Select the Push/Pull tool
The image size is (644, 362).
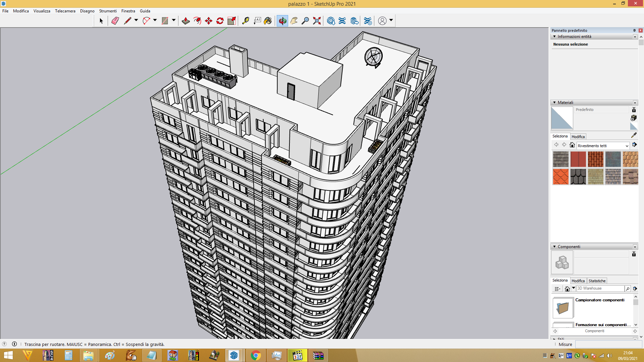185,21
